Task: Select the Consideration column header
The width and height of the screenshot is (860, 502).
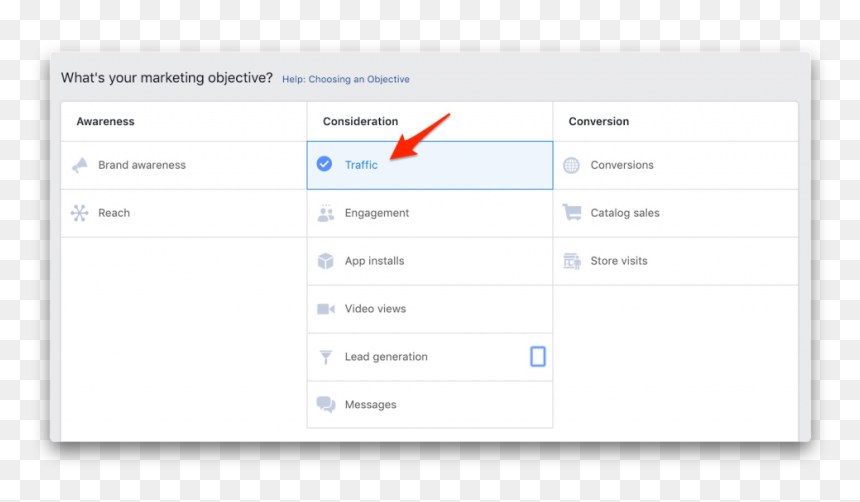Action: [360, 121]
